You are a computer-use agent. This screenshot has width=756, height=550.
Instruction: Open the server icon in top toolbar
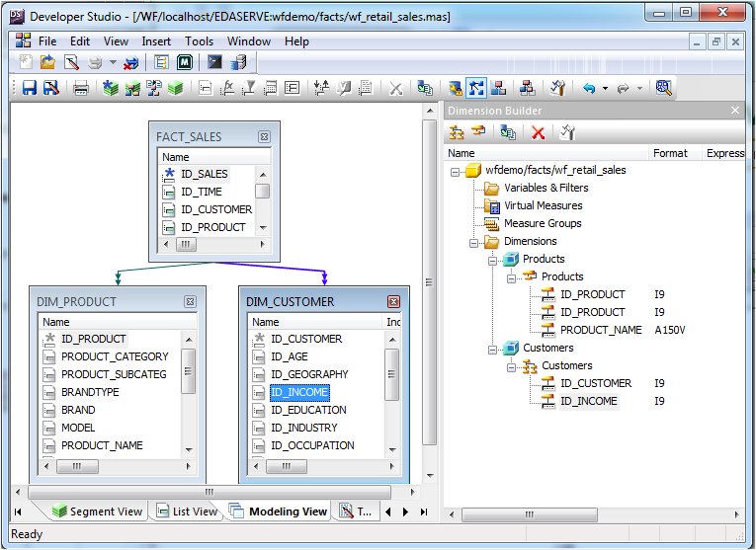click(x=238, y=62)
